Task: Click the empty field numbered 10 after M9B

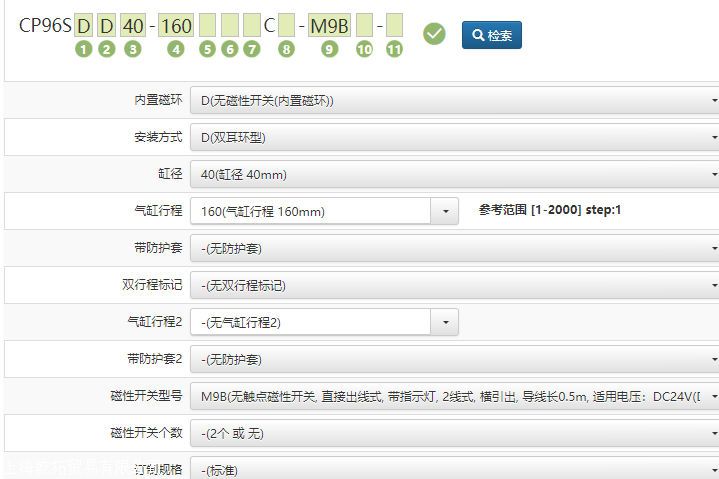Action: 364,26
